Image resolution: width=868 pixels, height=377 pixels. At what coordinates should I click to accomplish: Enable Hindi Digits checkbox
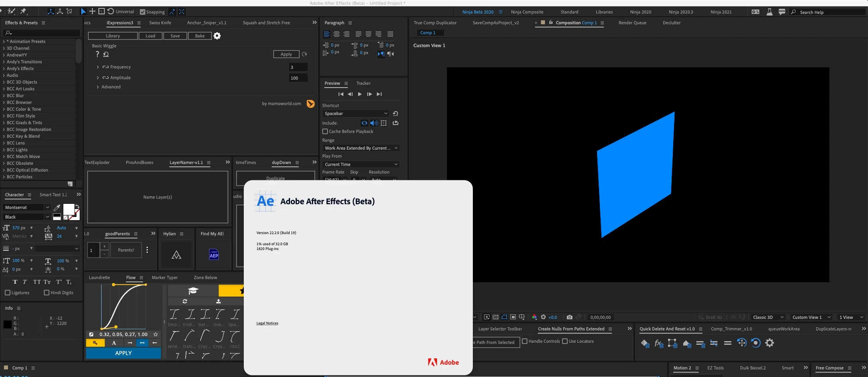click(x=47, y=293)
